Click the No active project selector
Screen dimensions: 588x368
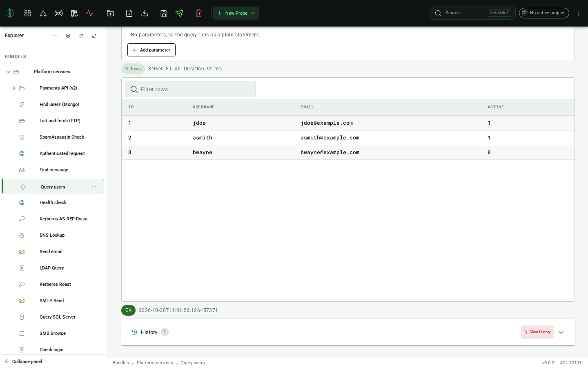coord(544,13)
